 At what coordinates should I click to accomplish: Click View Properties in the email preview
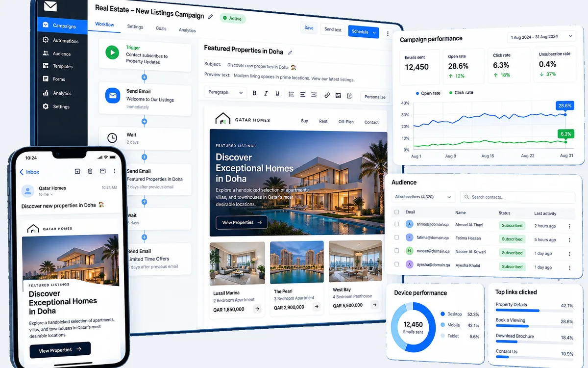242,222
